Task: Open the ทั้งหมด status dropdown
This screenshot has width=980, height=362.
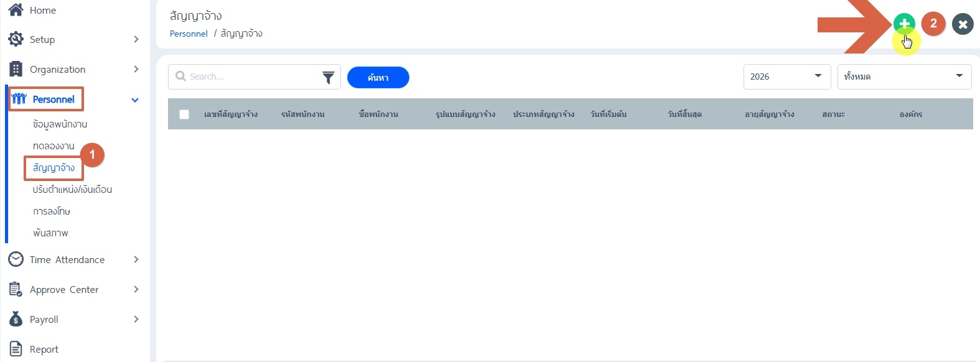Action: [905, 77]
